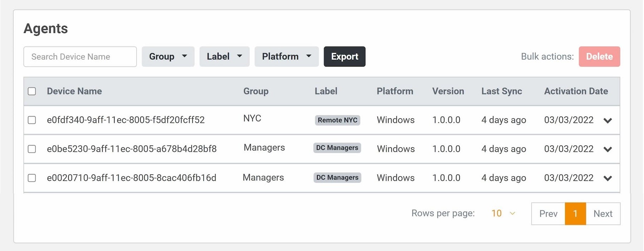Screen dimensions: 644x251
Task: Click the Last Sync column header
Action: click(x=502, y=91)
